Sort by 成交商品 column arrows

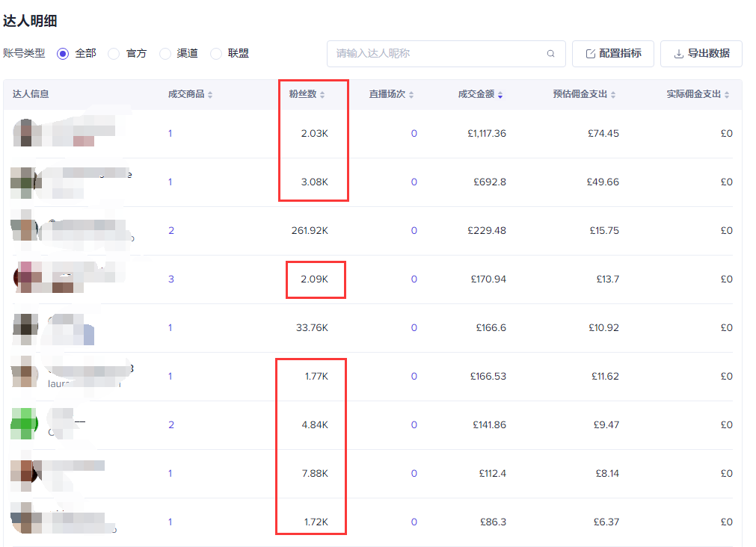(210, 95)
